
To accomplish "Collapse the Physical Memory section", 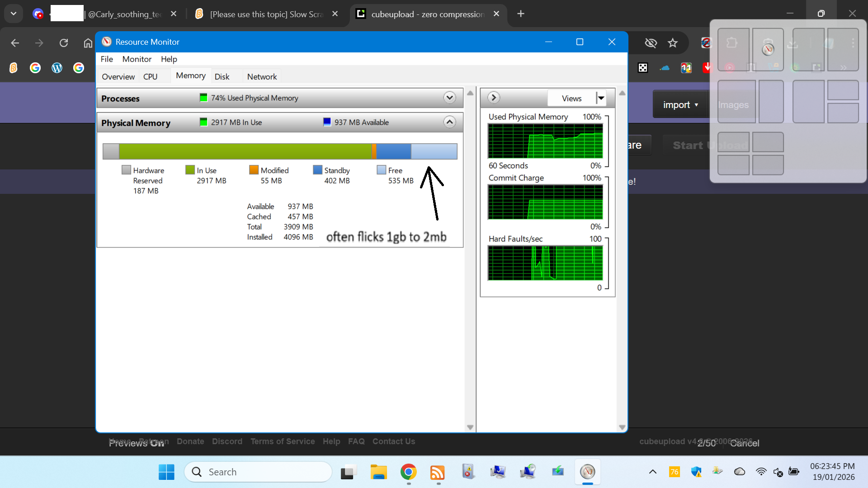I will click(x=449, y=122).
